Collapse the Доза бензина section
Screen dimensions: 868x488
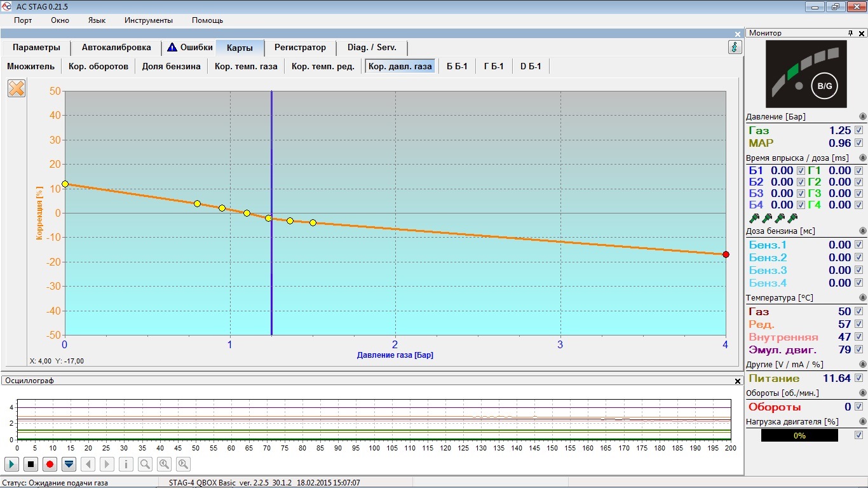862,231
